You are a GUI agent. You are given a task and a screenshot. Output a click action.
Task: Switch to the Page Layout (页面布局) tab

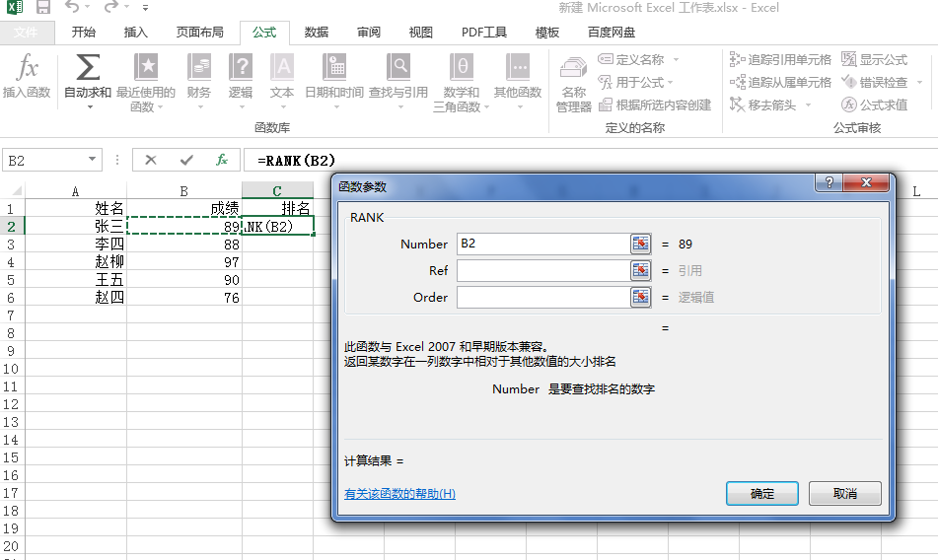point(200,33)
